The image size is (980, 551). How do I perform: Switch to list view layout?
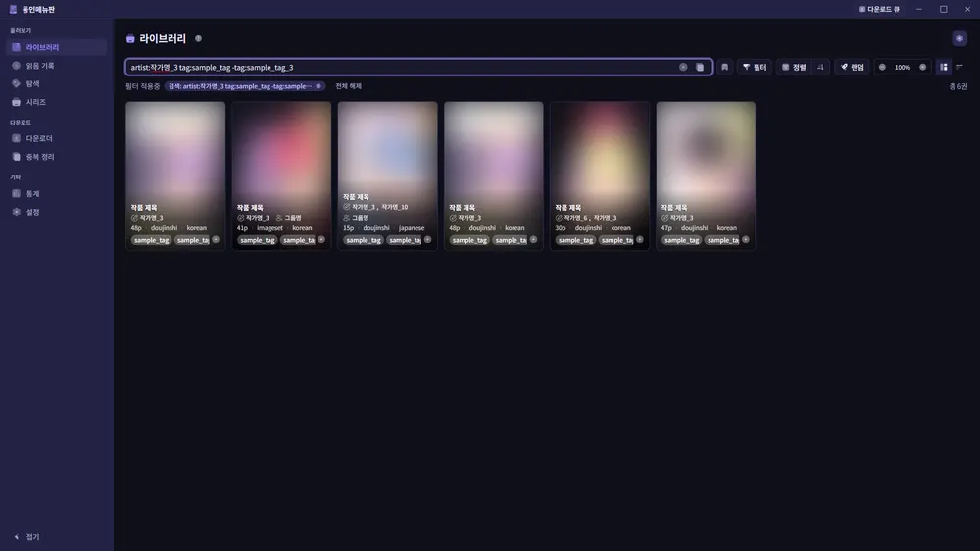[x=960, y=67]
